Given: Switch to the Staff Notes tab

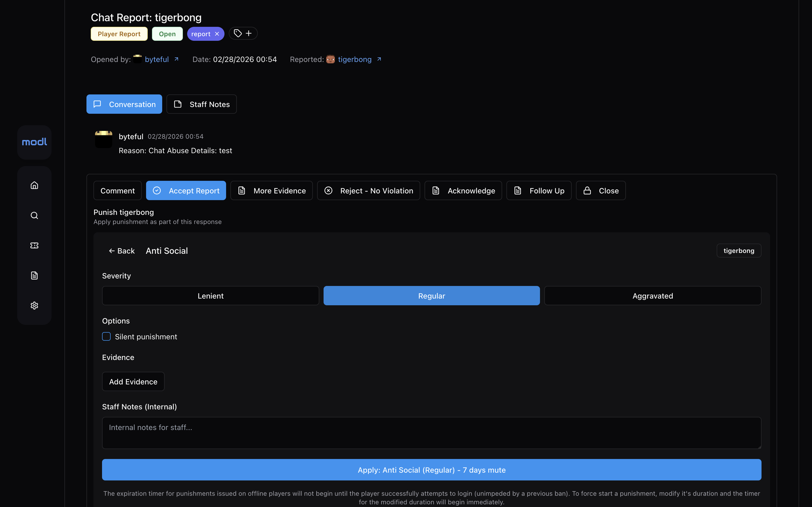Looking at the screenshot, I should (201, 104).
